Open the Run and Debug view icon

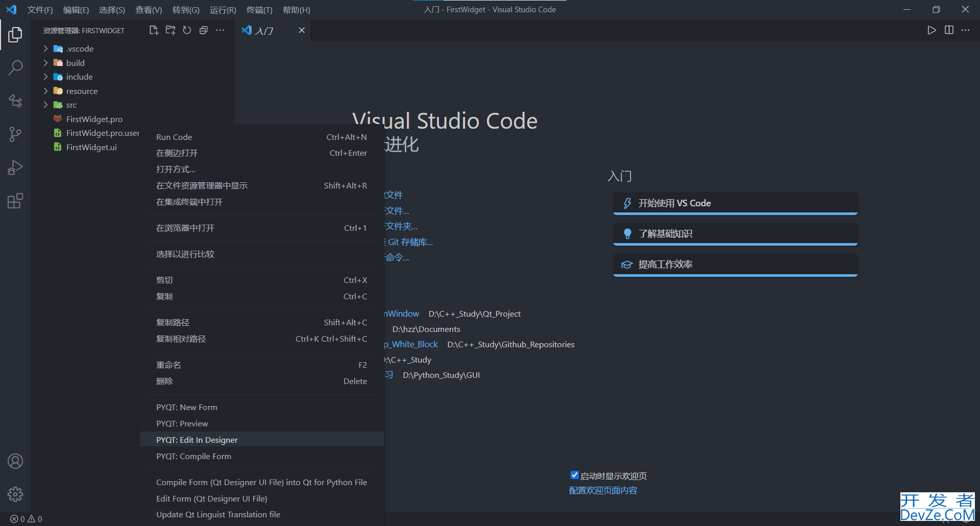pyautogui.click(x=15, y=168)
